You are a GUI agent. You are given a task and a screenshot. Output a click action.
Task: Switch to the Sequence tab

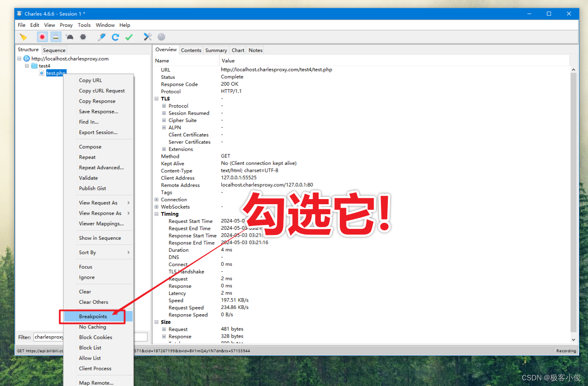tap(54, 50)
